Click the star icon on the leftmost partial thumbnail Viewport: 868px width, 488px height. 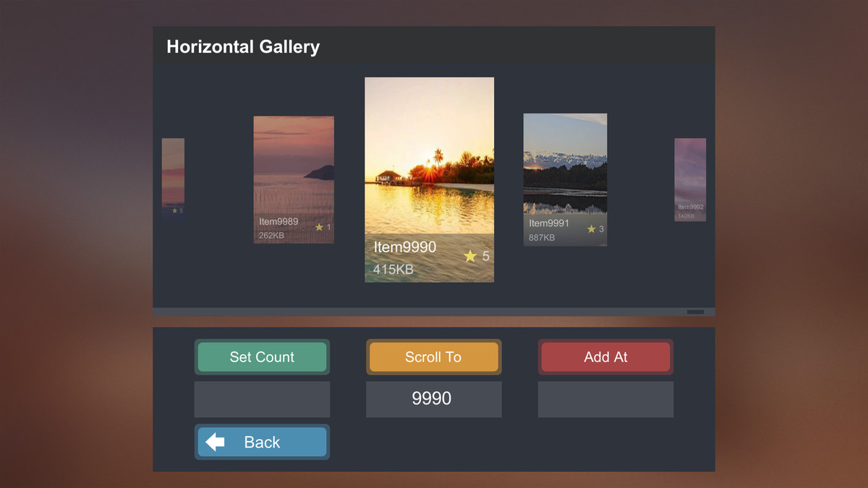174,210
